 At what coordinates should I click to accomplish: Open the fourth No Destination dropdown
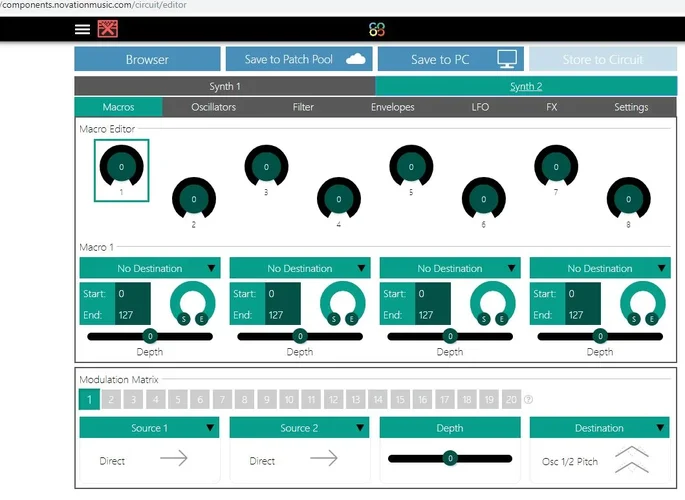tap(600, 268)
